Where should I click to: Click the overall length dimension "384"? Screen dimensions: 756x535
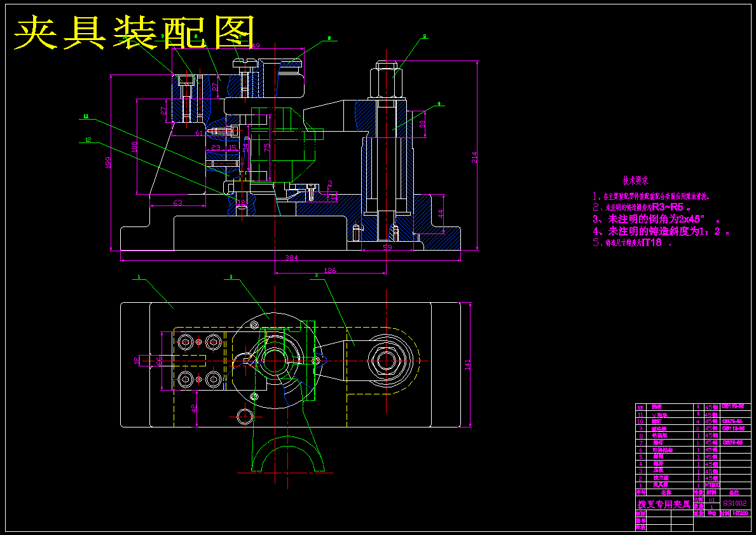coord(291,258)
